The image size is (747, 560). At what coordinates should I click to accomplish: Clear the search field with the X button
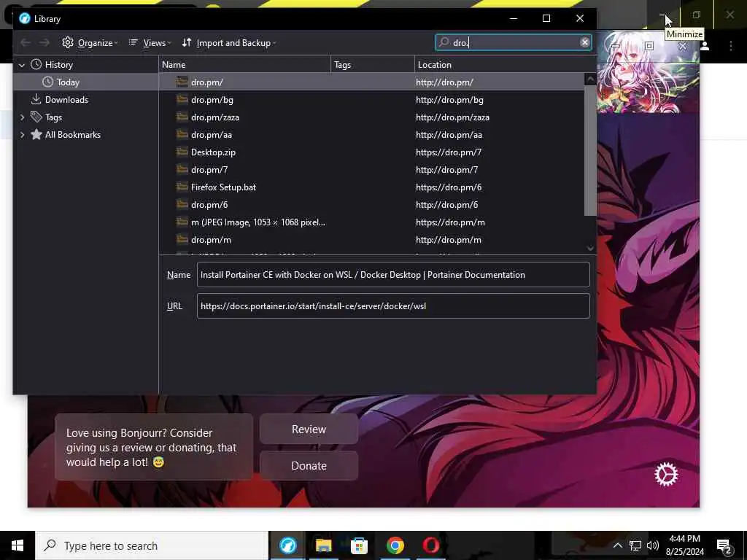click(x=584, y=42)
